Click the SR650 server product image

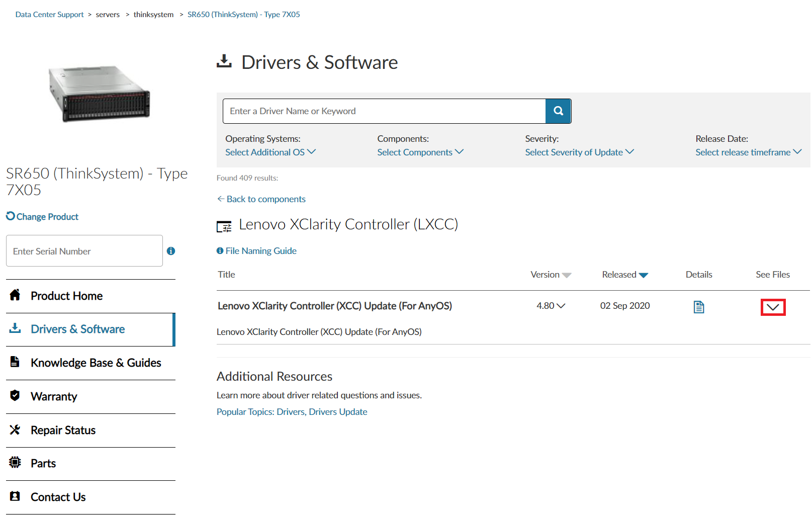point(100,93)
